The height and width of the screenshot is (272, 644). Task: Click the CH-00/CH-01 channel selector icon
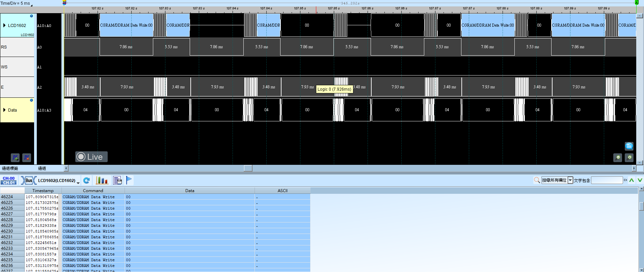9,180
